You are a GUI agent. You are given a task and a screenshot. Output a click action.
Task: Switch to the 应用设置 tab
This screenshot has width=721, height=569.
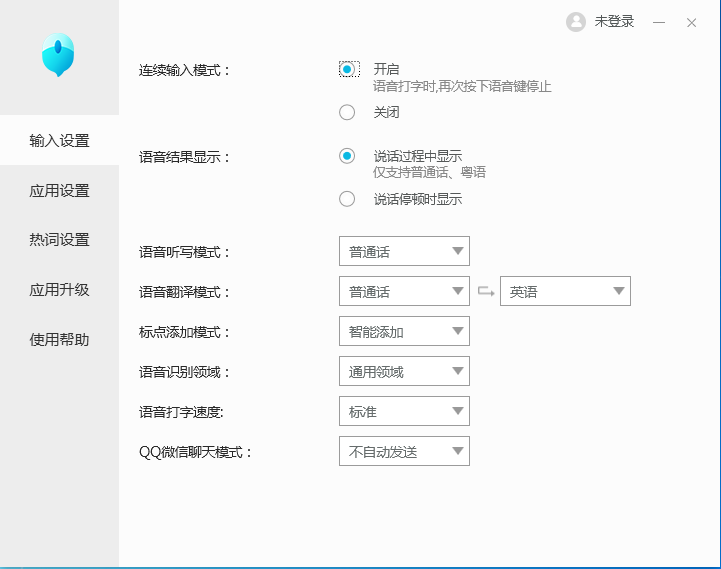(59, 190)
